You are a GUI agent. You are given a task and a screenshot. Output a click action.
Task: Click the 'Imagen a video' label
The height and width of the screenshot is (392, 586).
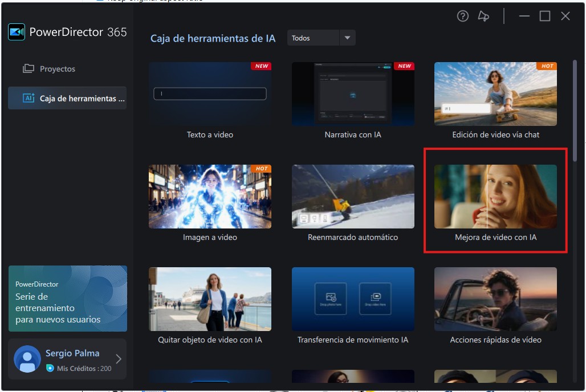(x=210, y=237)
